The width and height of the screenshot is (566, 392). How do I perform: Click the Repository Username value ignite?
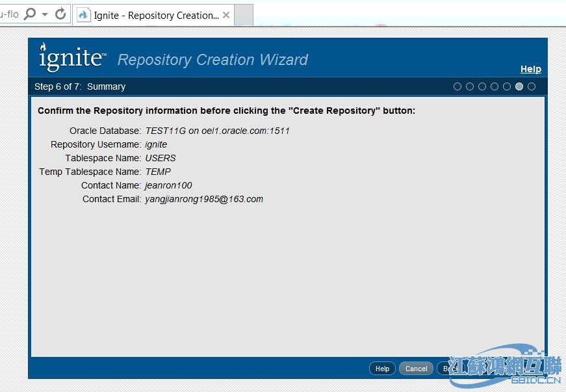pos(156,145)
